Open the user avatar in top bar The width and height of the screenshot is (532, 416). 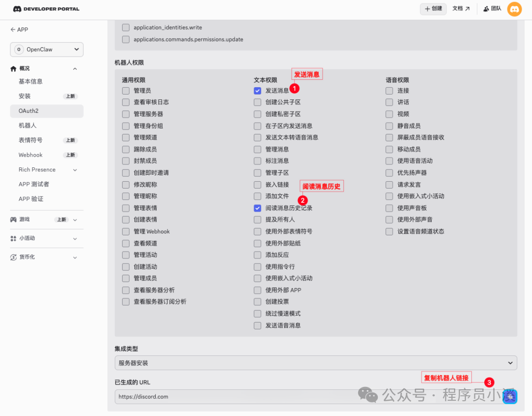tap(514, 9)
